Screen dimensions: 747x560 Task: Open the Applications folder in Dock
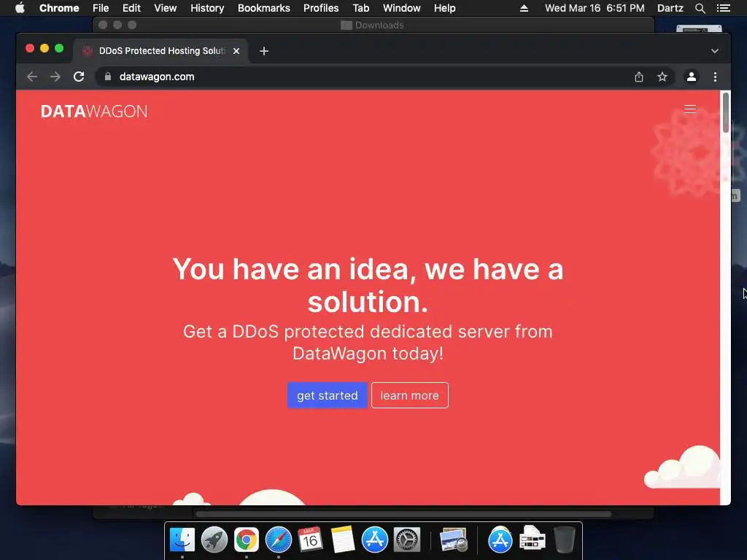(x=500, y=540)
